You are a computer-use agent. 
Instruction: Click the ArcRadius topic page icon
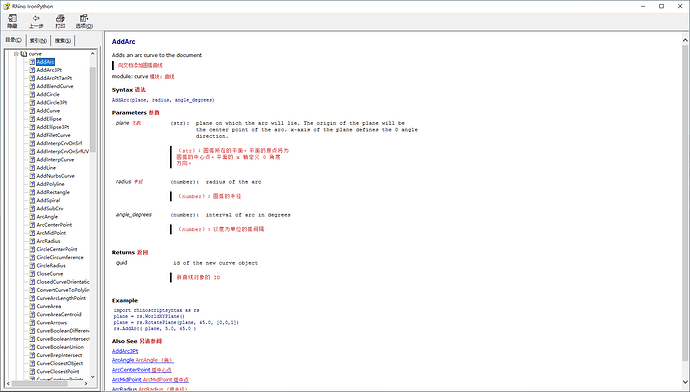(32, 241)
